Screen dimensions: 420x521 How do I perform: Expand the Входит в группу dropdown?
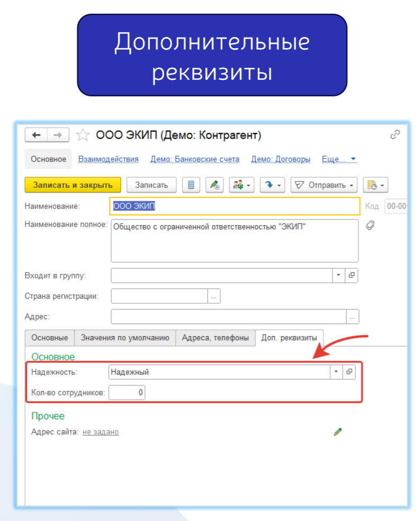click(339, 276)
